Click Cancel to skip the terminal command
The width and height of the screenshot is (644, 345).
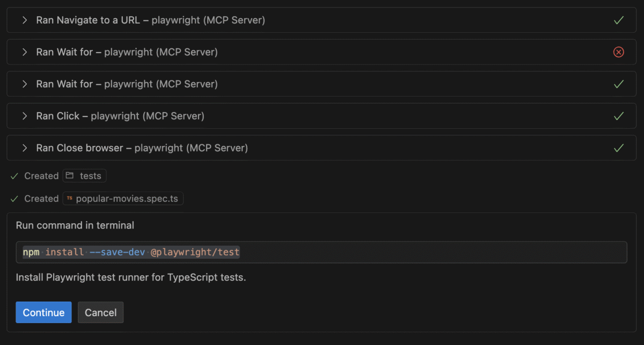pyautogui.click(x=100, y=312)
